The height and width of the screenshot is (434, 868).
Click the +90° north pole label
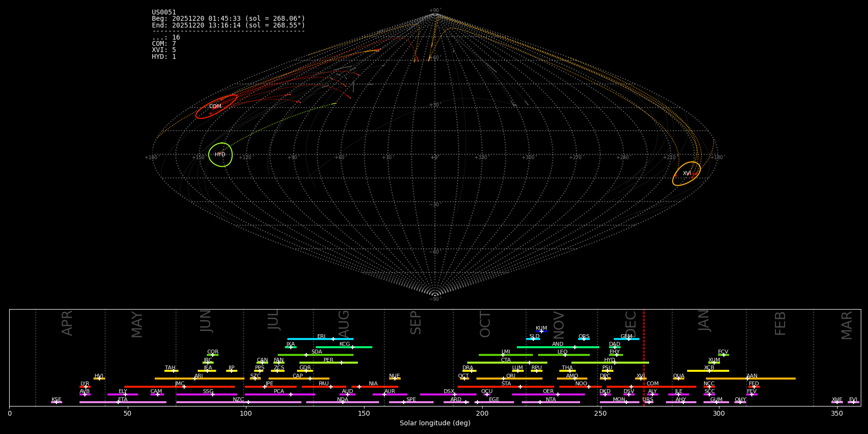435,11
